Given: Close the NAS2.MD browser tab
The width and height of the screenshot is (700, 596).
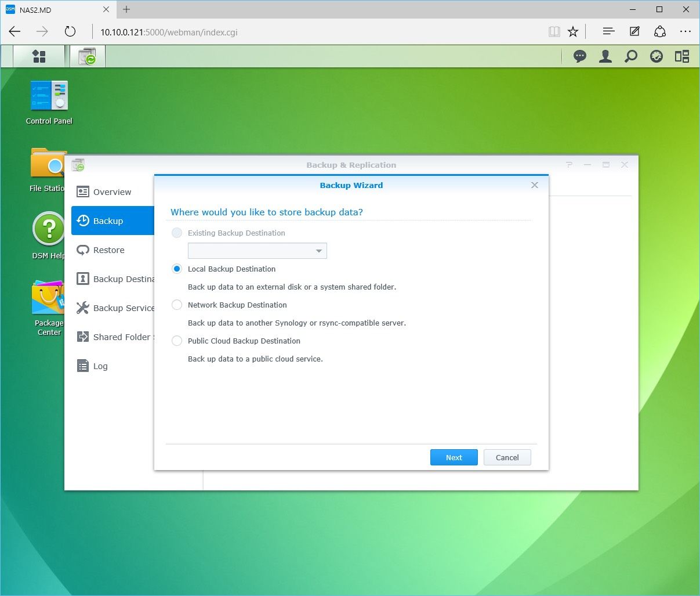Looking at the screenshot, I should pyautogui.click(x=106, y=9).
